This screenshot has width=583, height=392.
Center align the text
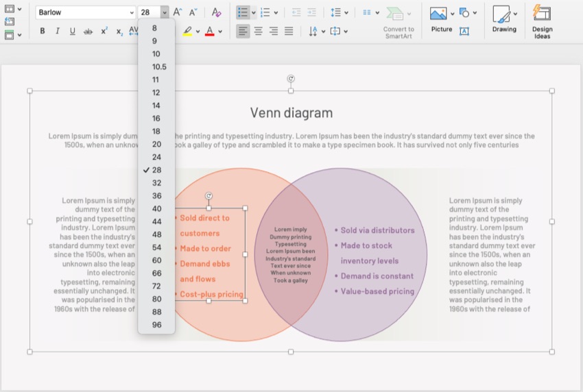[259, 32]
